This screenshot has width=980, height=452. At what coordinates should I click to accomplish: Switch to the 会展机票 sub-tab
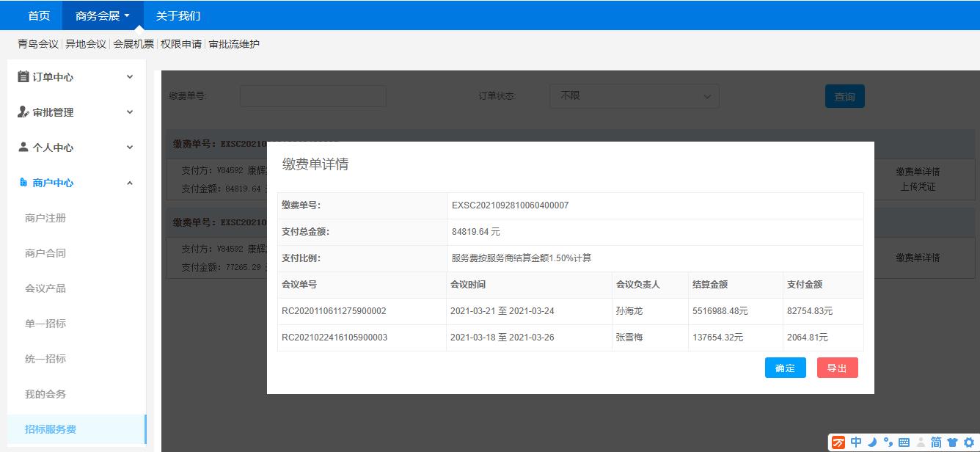pyautogui.click(x=134, y=44)
